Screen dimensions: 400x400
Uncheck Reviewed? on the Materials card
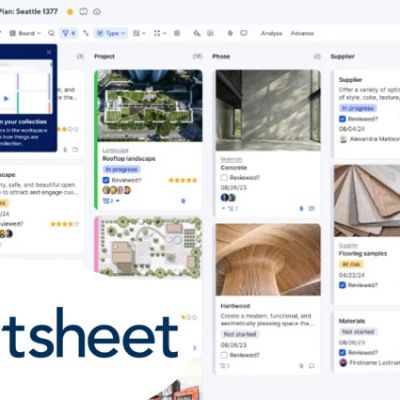point(342,352)
